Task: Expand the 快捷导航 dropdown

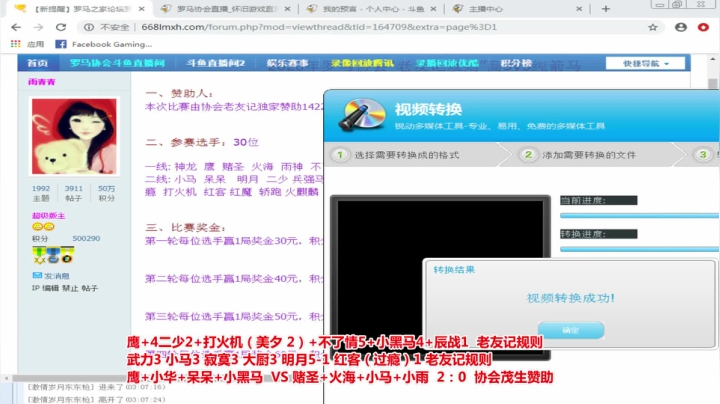Action: [645, 63]
